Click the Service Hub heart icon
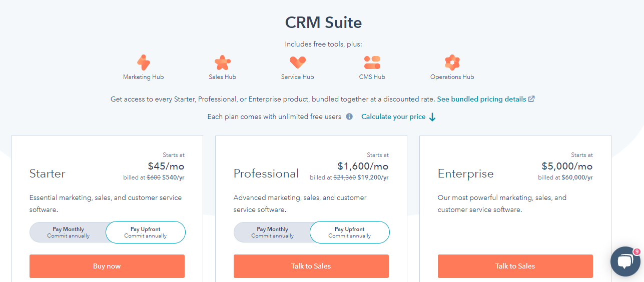Image resolution: width=644 pixels, height=282 pixels. (297, 62)
